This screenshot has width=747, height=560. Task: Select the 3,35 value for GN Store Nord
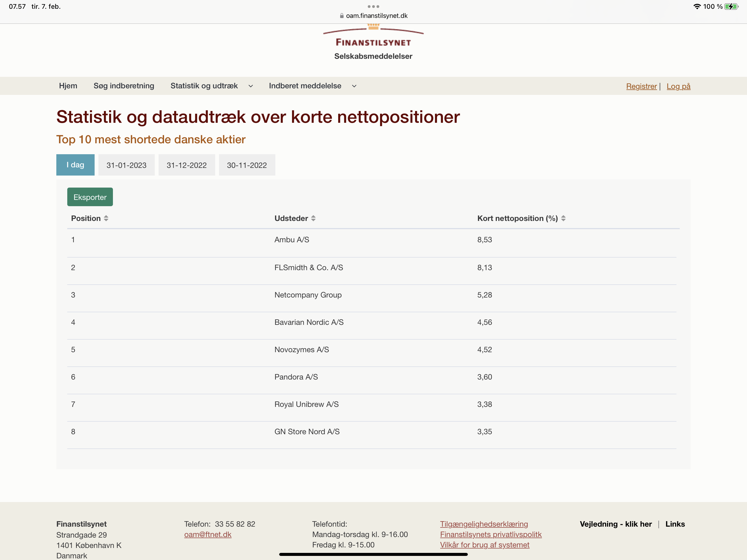[x=485, y=432]
